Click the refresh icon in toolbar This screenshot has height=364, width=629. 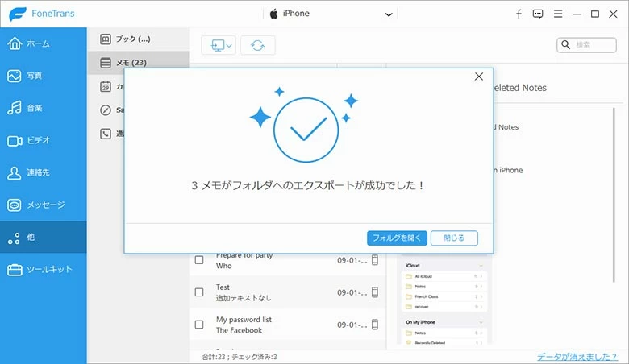click(257, 46)
